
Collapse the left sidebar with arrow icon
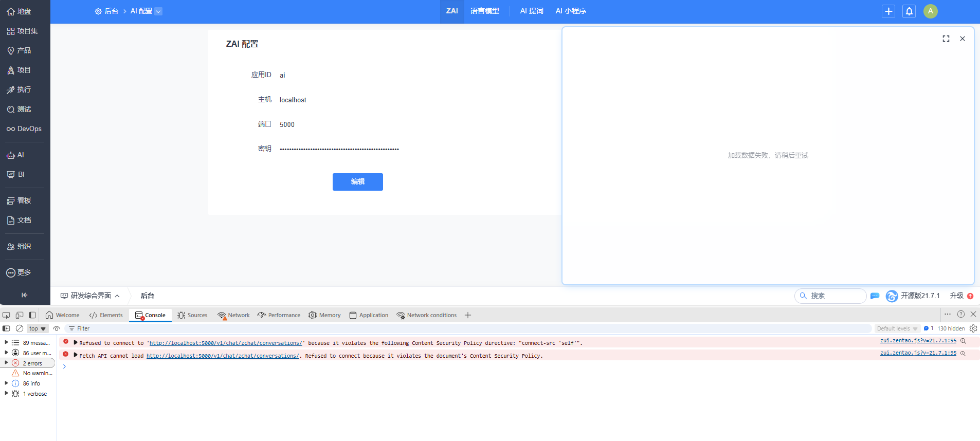[24, 295]
